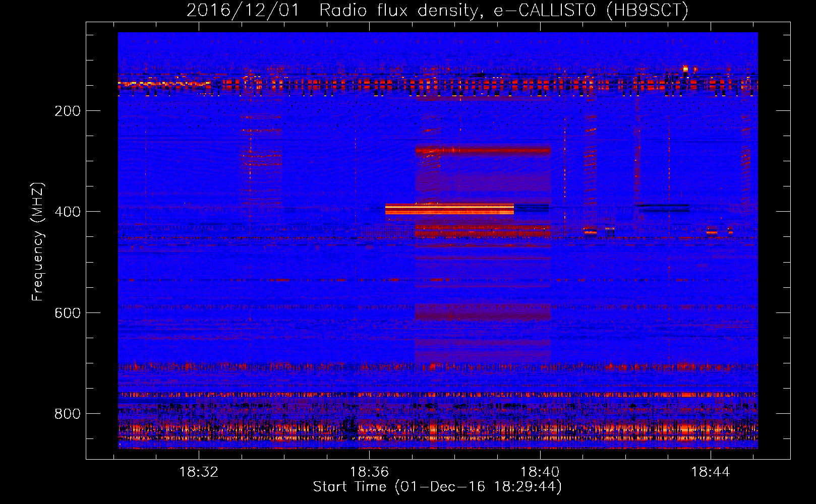
Task: Click the 18:44 time tick label
Action: tap(710, 472)
